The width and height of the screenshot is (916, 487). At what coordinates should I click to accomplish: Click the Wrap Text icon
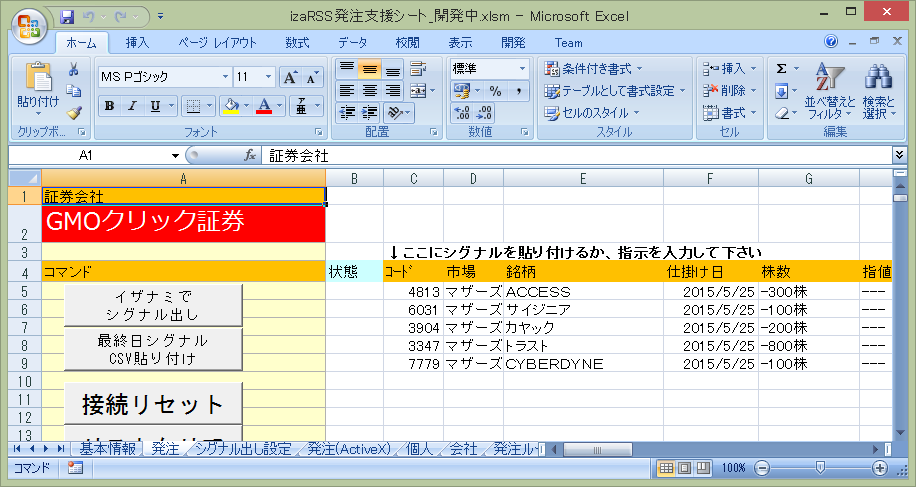[x=418, y=69]
